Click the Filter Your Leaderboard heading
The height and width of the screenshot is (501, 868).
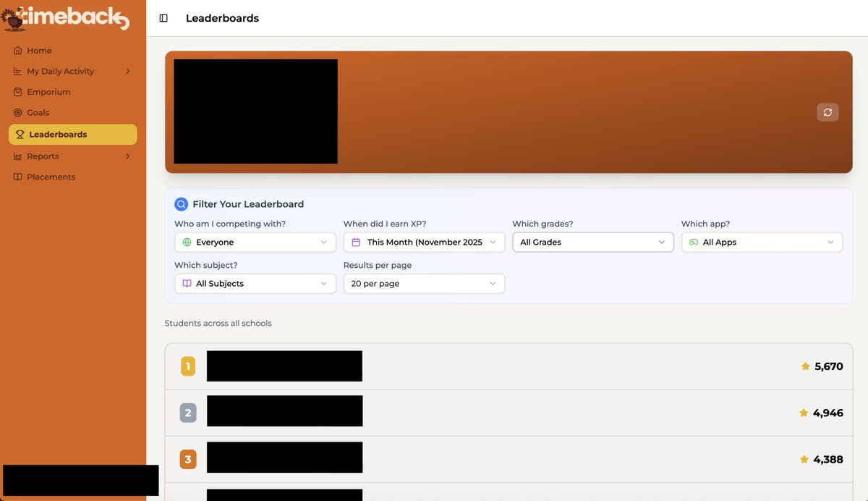248,204
